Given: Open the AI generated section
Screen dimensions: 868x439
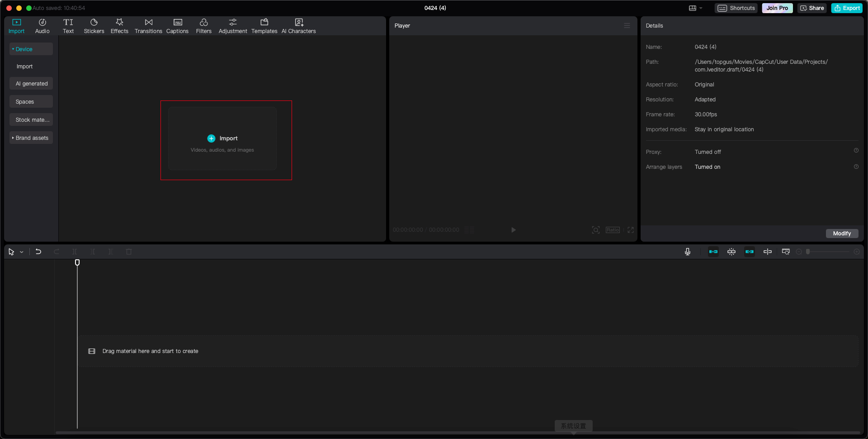Looking at the screenshot, I should tap(31, 83).
